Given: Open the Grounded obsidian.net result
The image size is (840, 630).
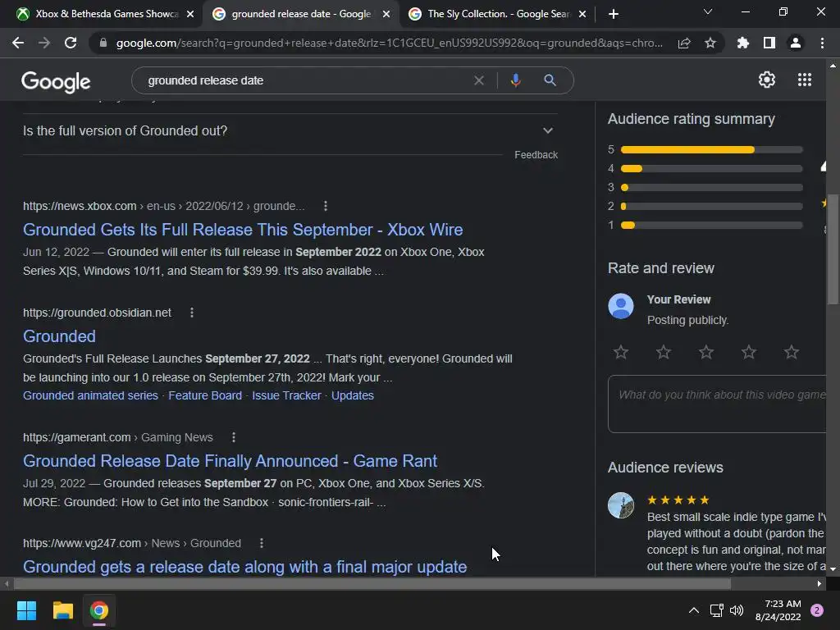Looking at the screenshot, I should pos(59,336).
